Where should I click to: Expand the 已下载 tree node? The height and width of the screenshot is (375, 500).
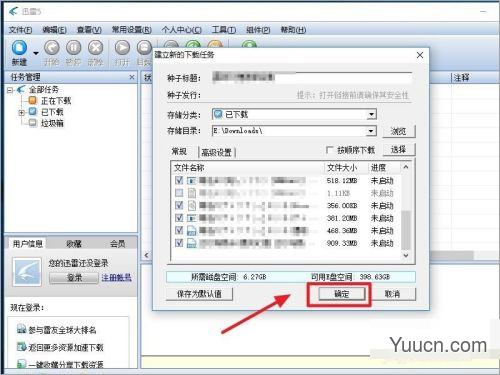[21, 113]
